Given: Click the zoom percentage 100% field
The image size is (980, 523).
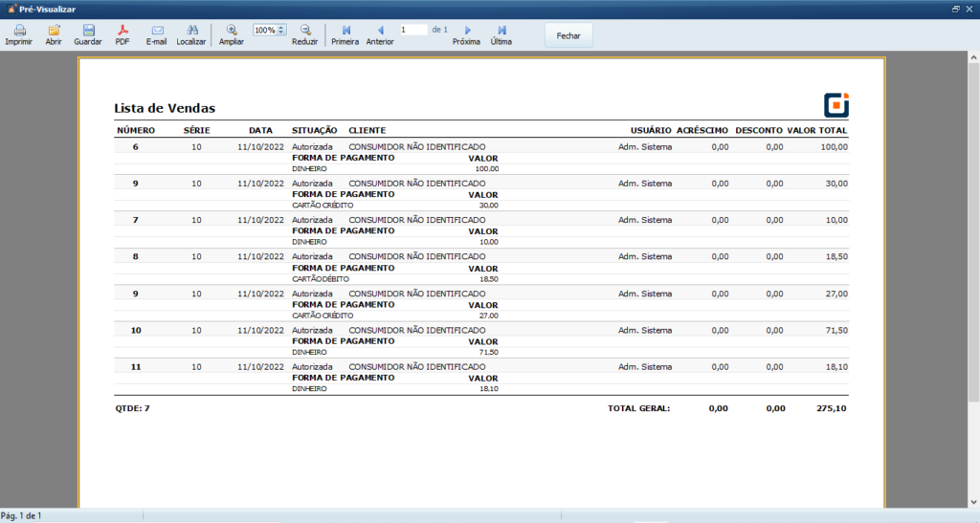Looking at the screenshot, I should click(265, 30).
